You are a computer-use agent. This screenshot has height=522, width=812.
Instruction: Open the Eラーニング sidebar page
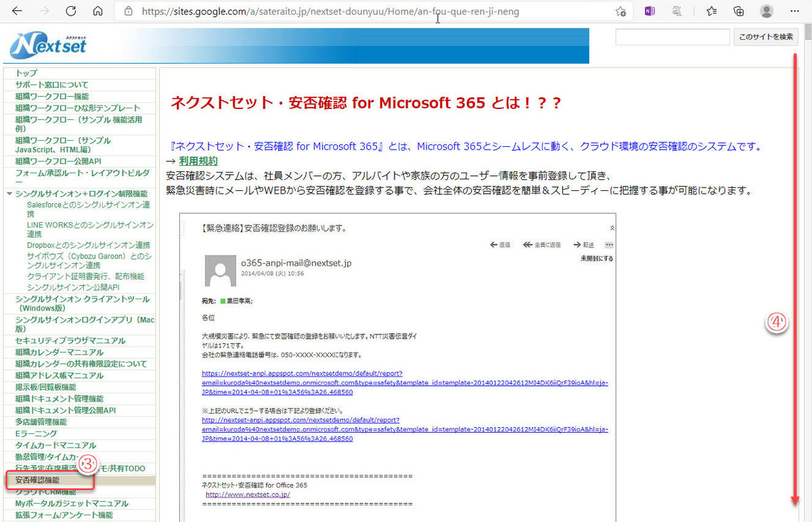point(36,433)
